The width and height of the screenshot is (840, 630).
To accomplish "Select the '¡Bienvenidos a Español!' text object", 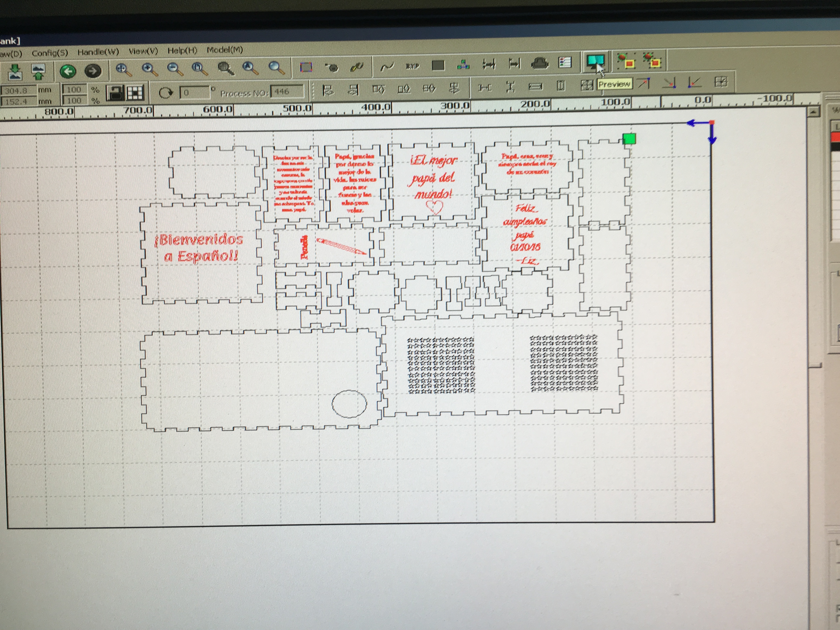I will (x=199, y=247).
